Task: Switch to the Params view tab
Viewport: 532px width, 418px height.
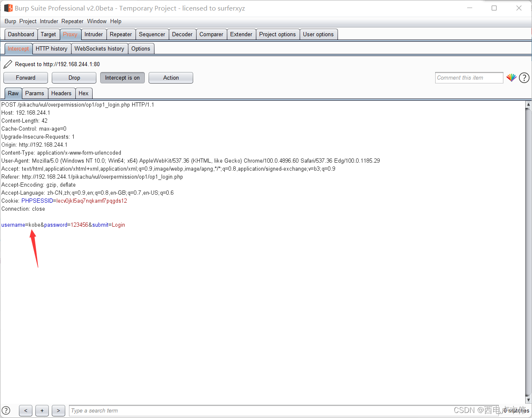Action: coord(35,94)
